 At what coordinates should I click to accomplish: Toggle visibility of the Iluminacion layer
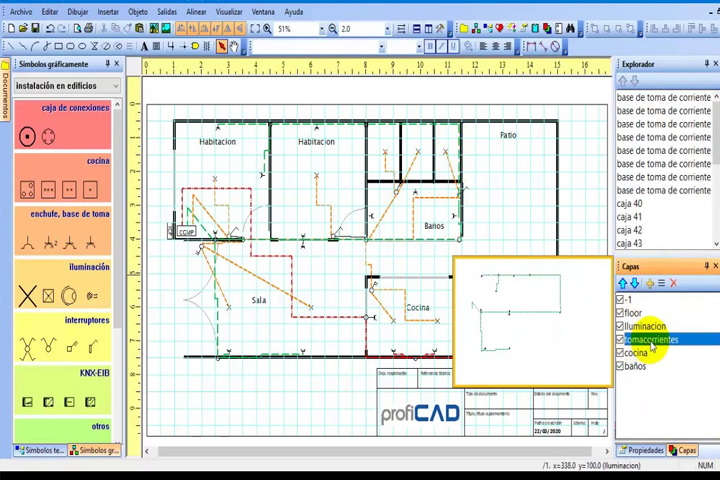tap(620, 326)
